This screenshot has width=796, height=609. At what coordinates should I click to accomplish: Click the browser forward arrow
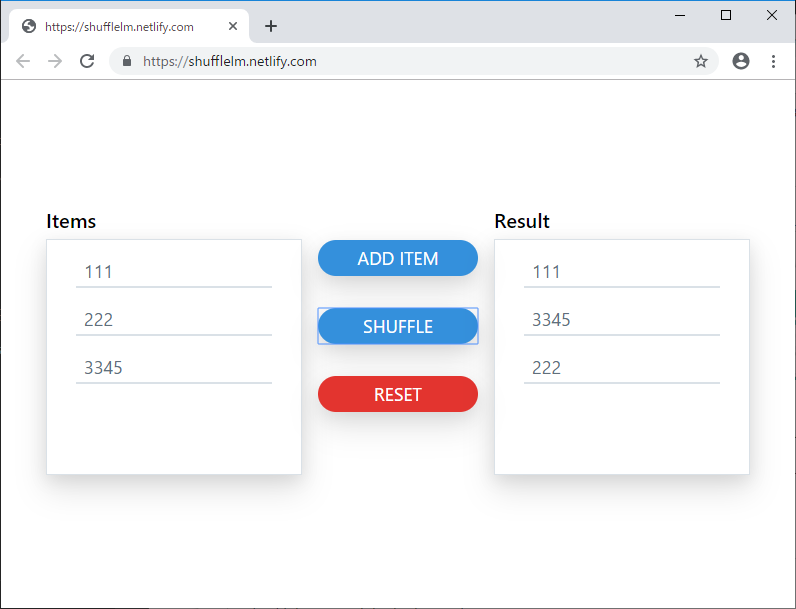(55, 61)
